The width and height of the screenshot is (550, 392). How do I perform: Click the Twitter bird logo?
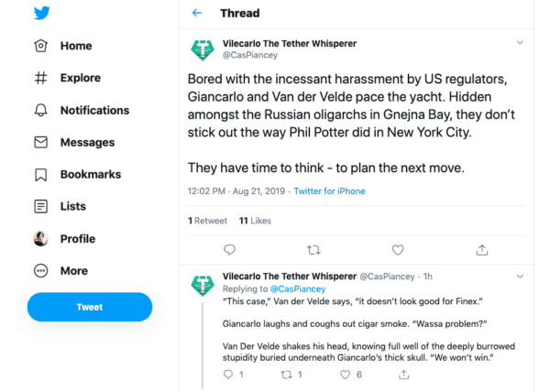(41, 14)
